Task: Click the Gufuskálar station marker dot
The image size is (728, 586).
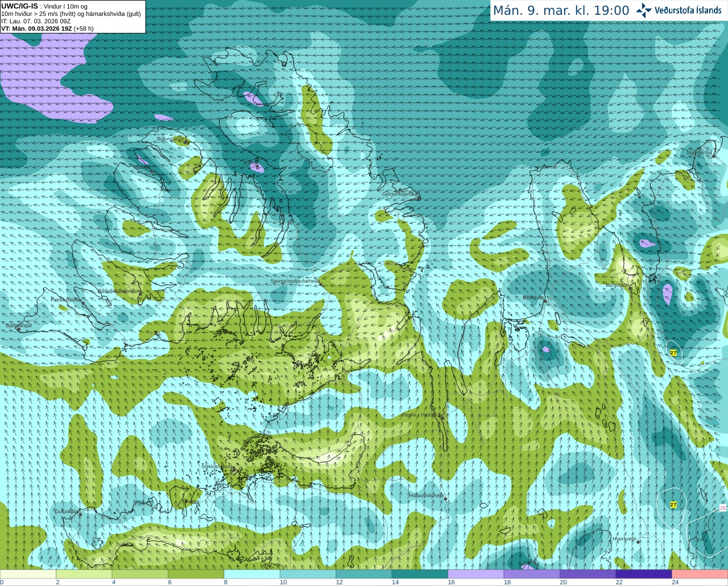Action: pos(81,514)
